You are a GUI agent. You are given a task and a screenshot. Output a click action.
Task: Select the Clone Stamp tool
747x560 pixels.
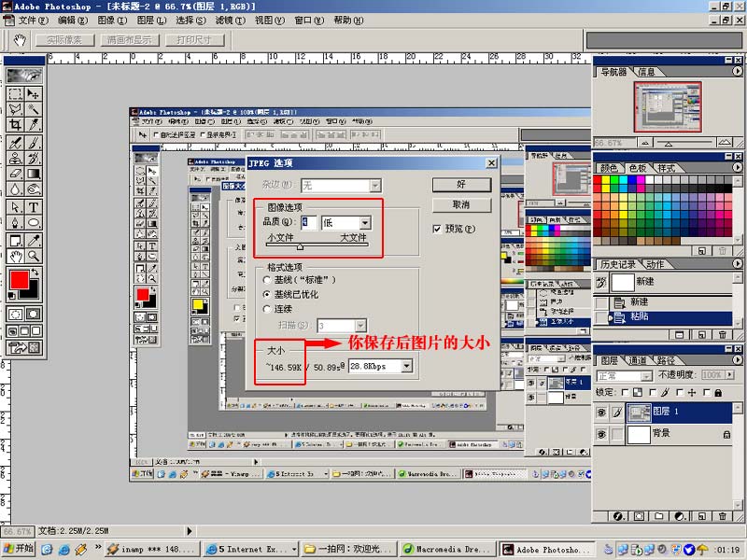(x=15, y=158)
